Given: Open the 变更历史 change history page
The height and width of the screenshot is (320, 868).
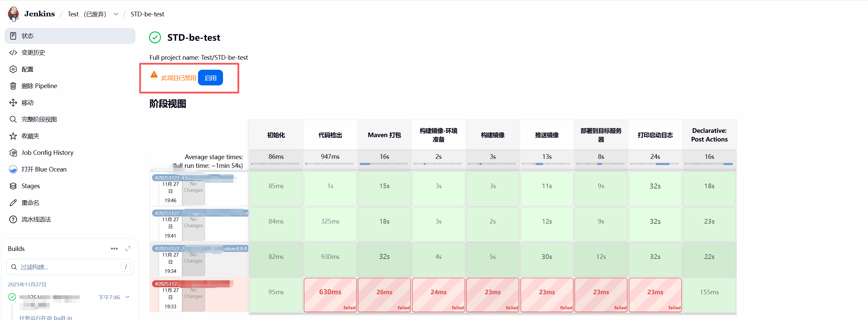Looking at the screenshot, I should point(33,53).
